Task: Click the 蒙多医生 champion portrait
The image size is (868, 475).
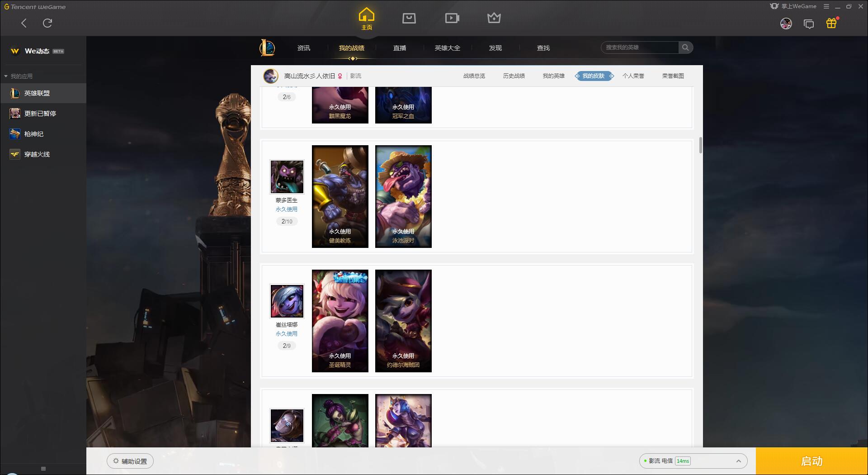Action: tap(287, 176)
